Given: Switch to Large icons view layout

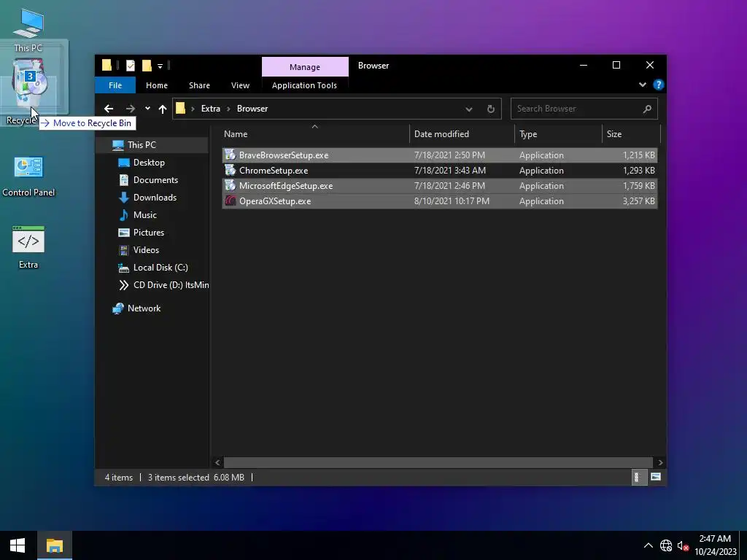Looking at the screenshot, I should tap(656, 477).
